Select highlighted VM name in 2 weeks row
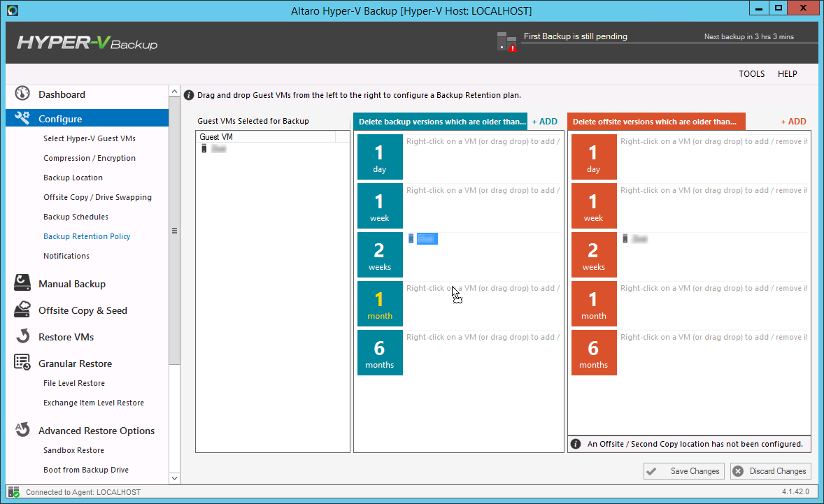Viewport: 824px width, 504px height. coord(427,239)
